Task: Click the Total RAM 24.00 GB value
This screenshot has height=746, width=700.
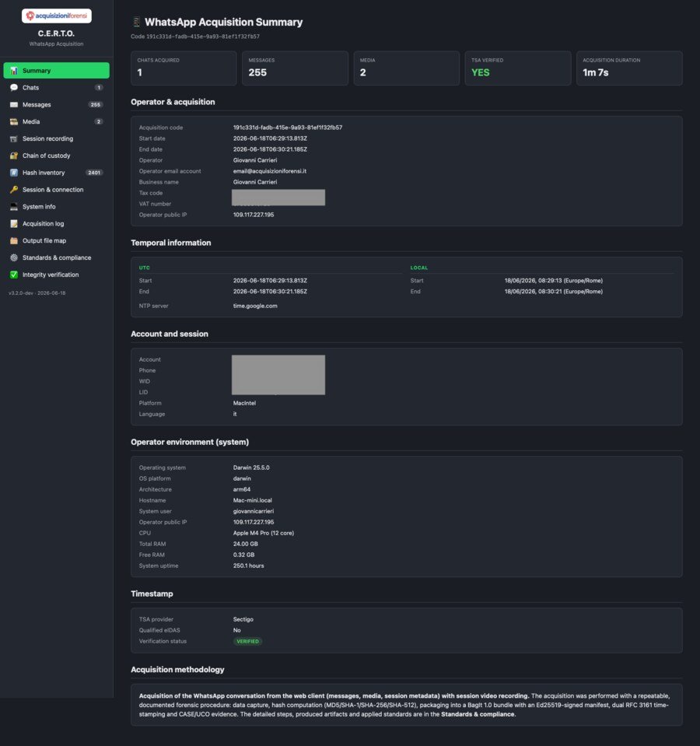Action: 245,545
